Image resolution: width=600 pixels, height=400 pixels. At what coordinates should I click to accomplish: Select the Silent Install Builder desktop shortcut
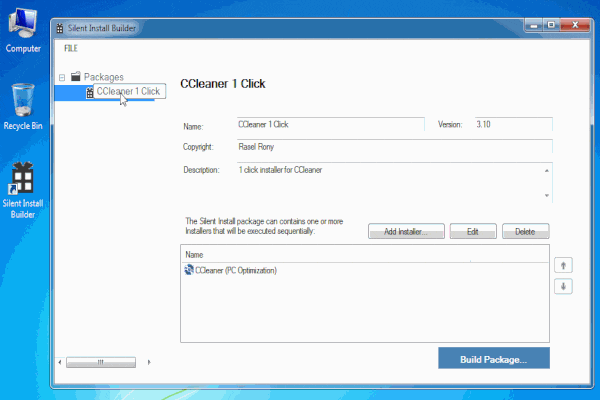[23, 190]
